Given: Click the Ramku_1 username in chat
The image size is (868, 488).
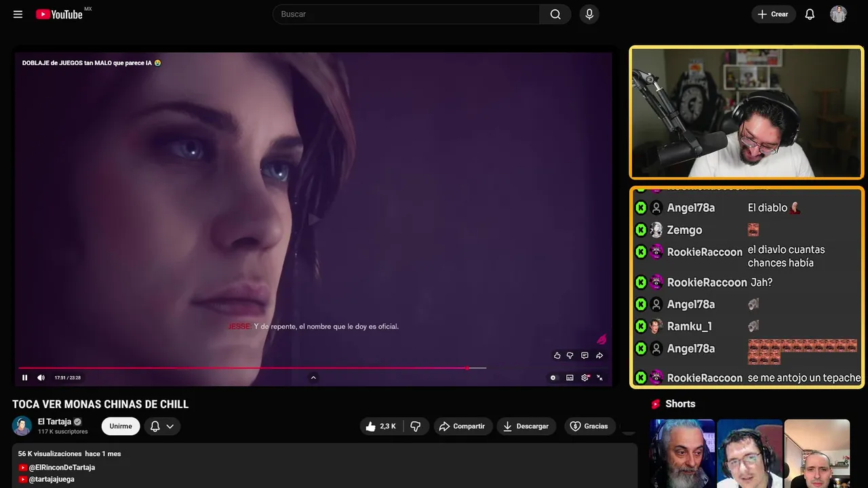Looking at the screenshot, I should pyautogui.click(x=689, y=327).
